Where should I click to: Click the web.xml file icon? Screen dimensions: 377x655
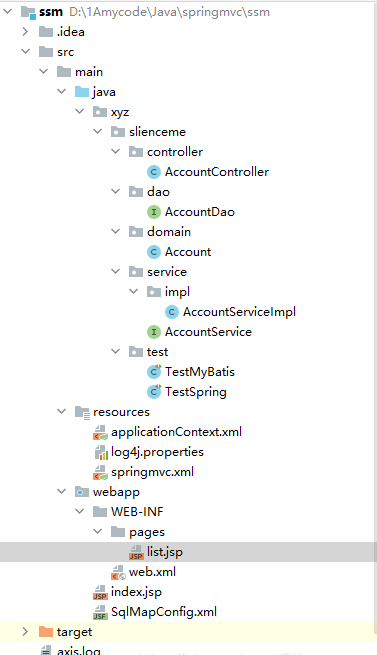click(x=118, y=572)
